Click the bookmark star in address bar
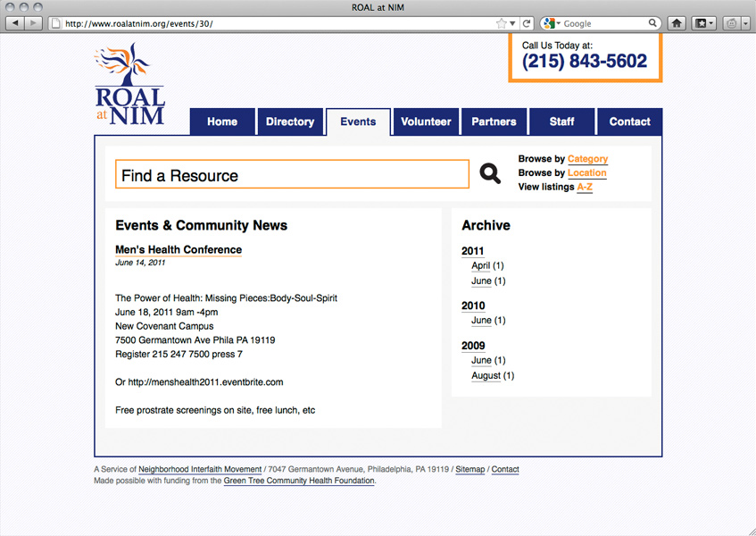The image size is (756, 536). pos(502,23)
